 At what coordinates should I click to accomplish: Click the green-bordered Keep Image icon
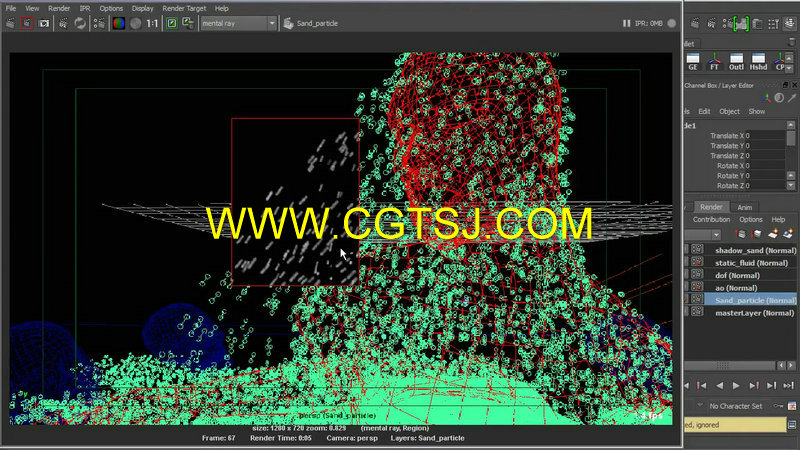(x=172, y=23)
